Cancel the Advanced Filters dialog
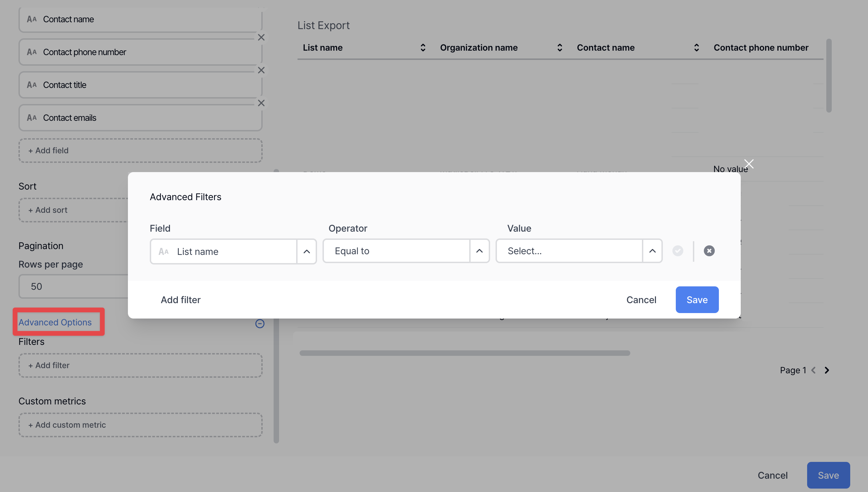 [641, 300]
